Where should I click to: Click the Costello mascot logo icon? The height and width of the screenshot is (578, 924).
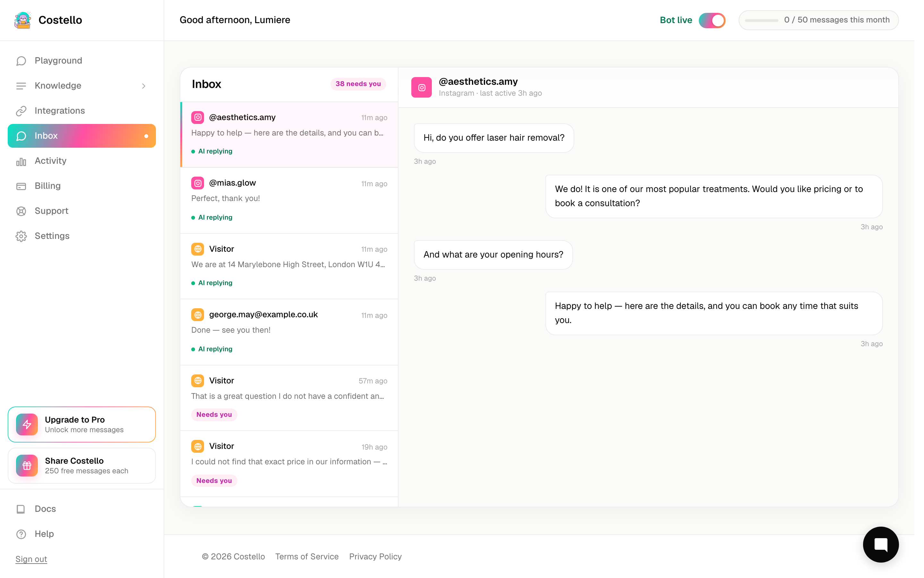[22, 20]
